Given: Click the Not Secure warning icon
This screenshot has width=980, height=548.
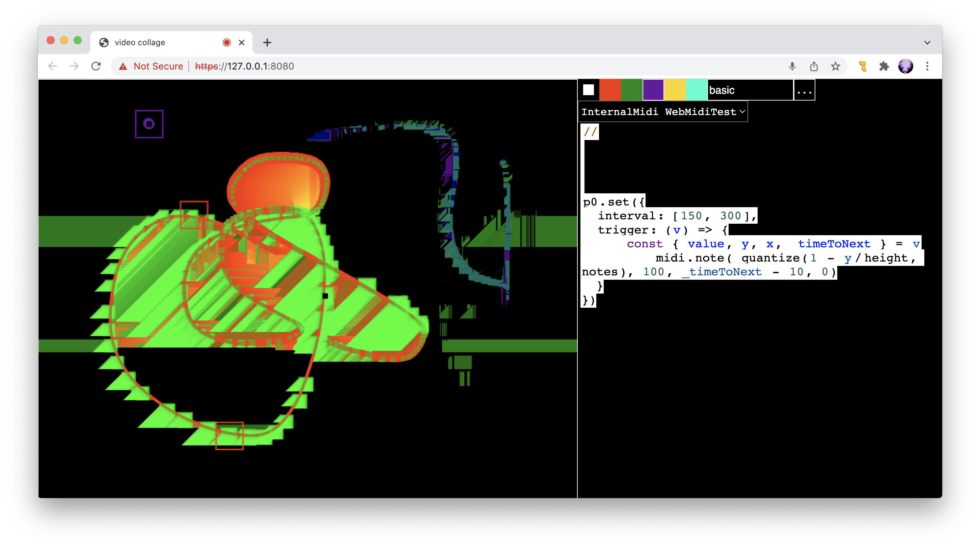Looking at the screenshot, I should point(123,66).
